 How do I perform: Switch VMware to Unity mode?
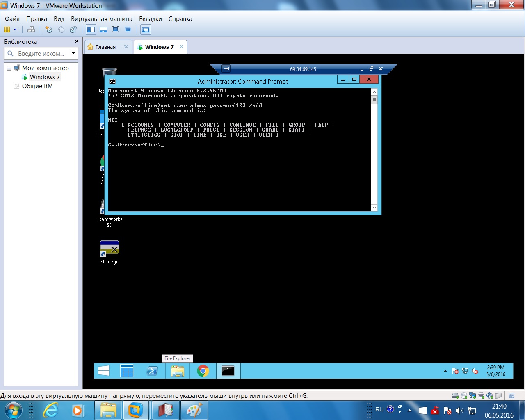[x=128, y=30]
